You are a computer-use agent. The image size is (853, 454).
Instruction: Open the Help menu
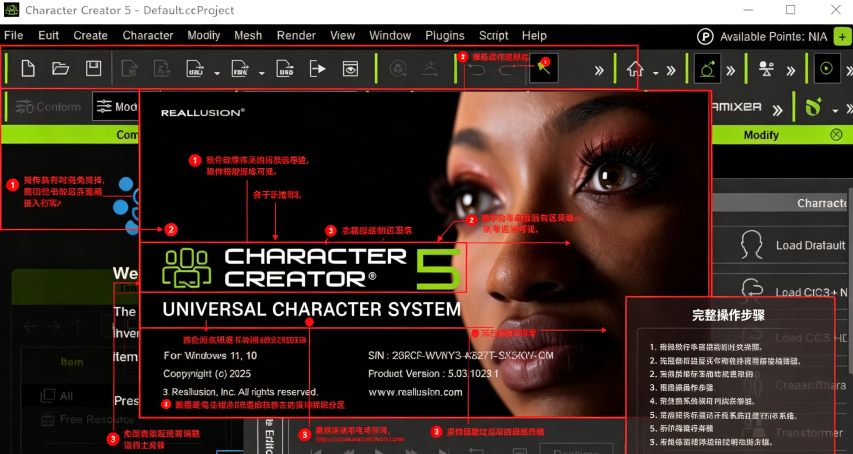pos(534,36)
